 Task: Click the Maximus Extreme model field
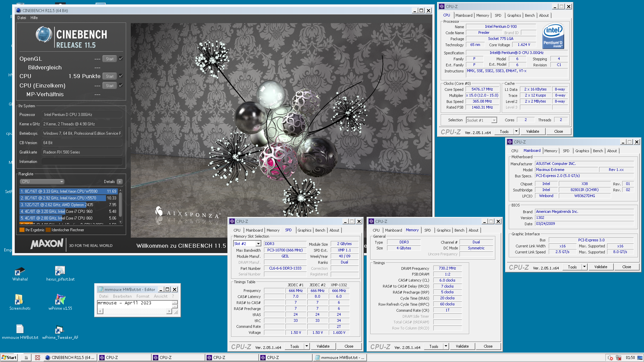[x=566, y=170]
